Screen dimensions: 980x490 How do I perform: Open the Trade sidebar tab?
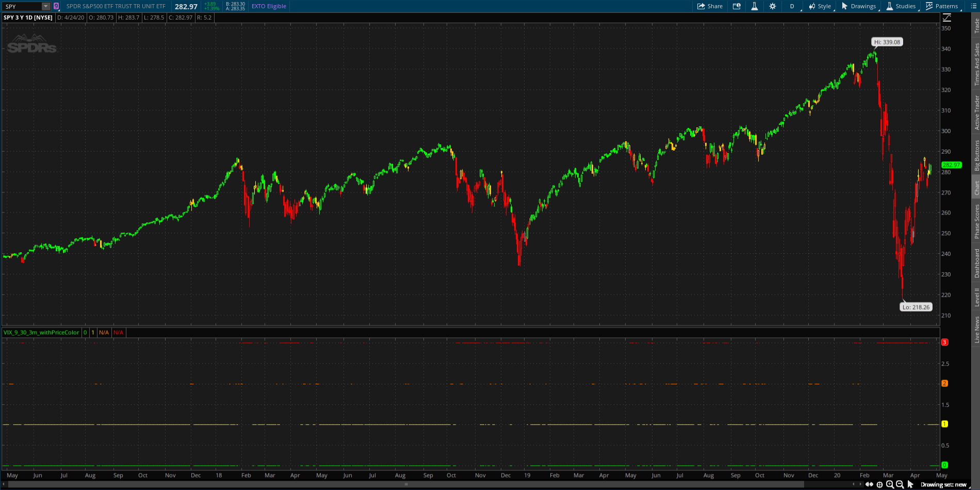click(976, 26)
